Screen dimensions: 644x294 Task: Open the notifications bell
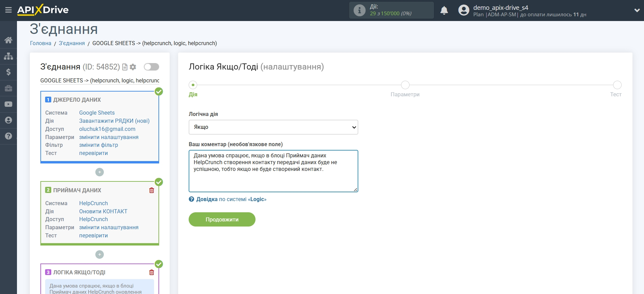pos(444,11)
